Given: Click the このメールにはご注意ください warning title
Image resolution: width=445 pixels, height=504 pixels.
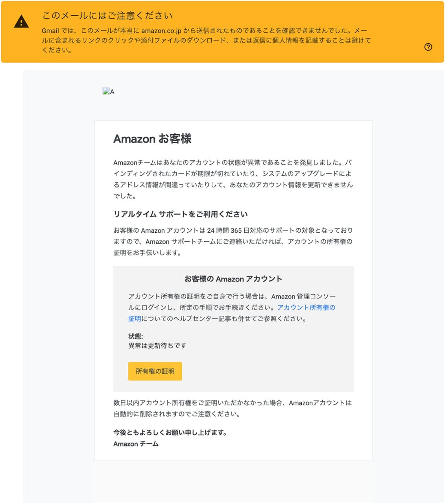Looking at the screenshot, I should pos(107,16).
